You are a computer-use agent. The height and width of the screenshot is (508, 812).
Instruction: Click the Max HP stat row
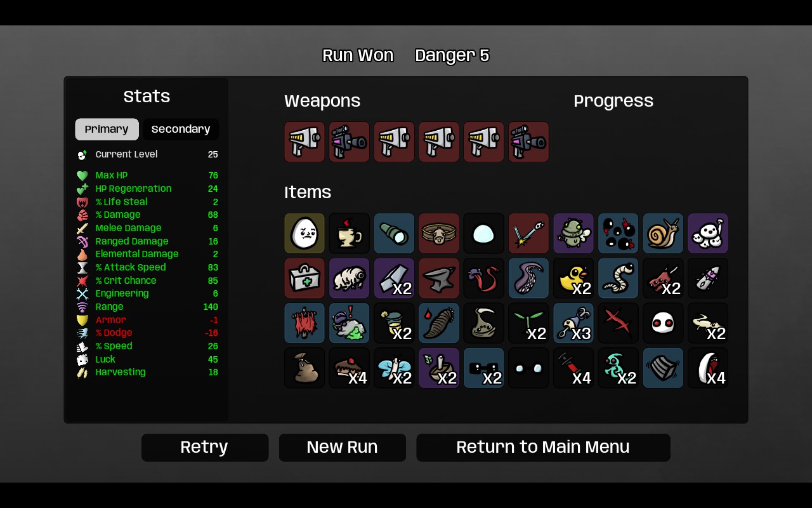147,175
